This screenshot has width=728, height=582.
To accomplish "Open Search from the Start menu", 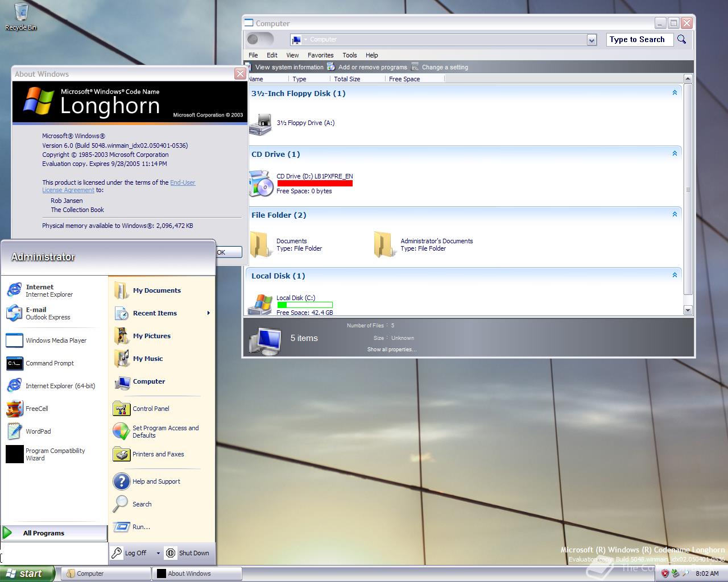I will 133,504.
